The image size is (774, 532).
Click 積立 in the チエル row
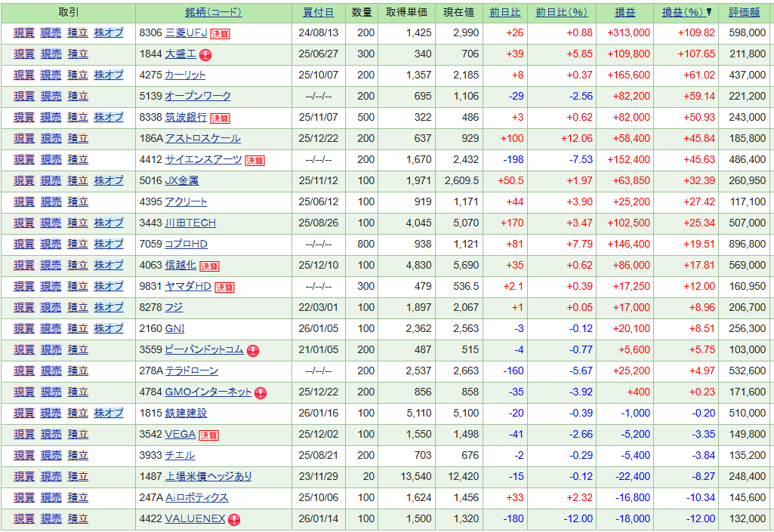coord(78,456)
